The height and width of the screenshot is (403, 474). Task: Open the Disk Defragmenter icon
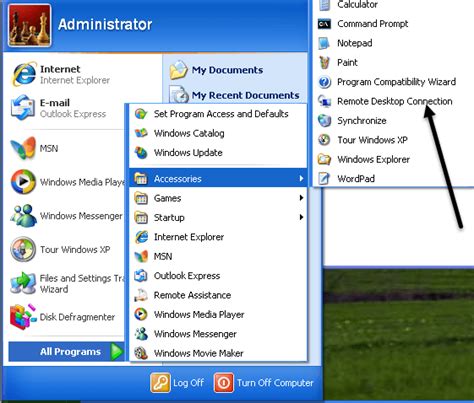coord(23,317)
